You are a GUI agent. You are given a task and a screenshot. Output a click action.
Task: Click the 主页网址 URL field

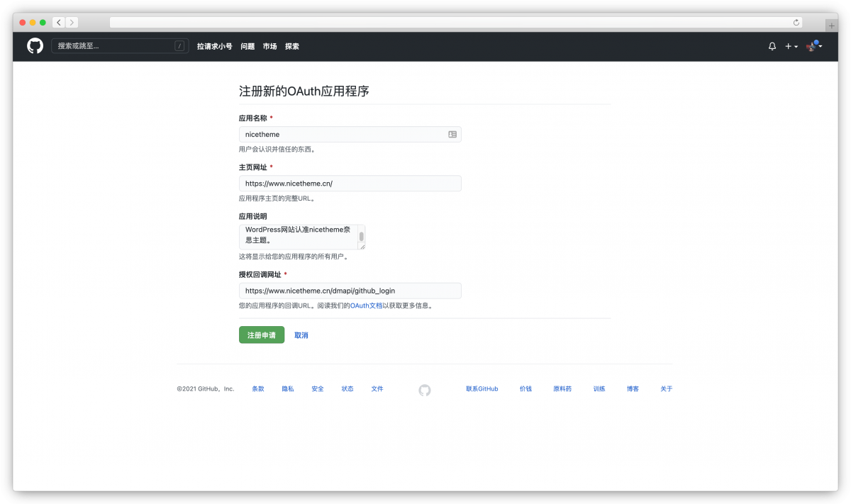350,183
